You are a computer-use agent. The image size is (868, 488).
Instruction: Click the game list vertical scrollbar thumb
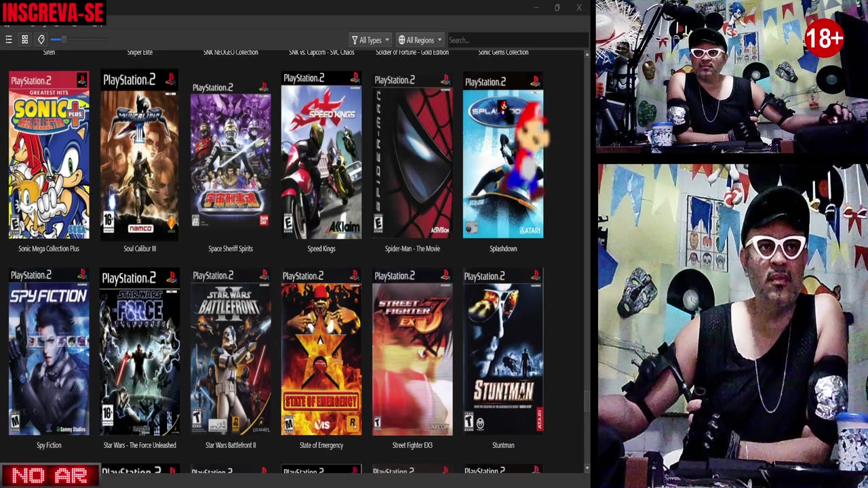pyautogui.click(x=587, y=401)
